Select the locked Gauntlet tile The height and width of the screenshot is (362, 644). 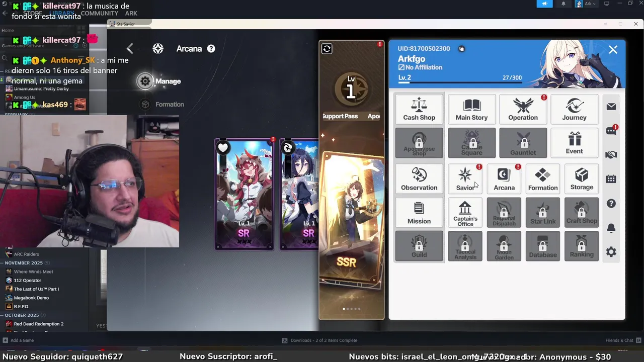523,143
